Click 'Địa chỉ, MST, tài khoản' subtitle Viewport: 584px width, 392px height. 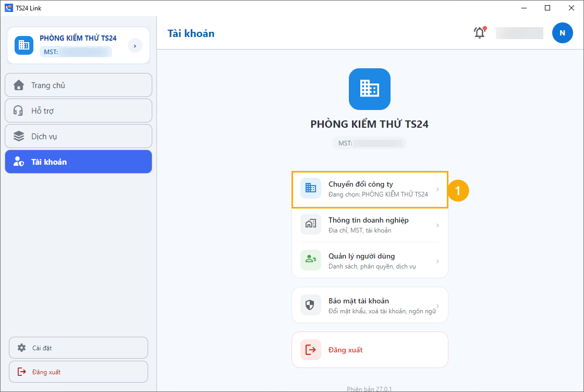pyautogui.click(x=360, y=230)
